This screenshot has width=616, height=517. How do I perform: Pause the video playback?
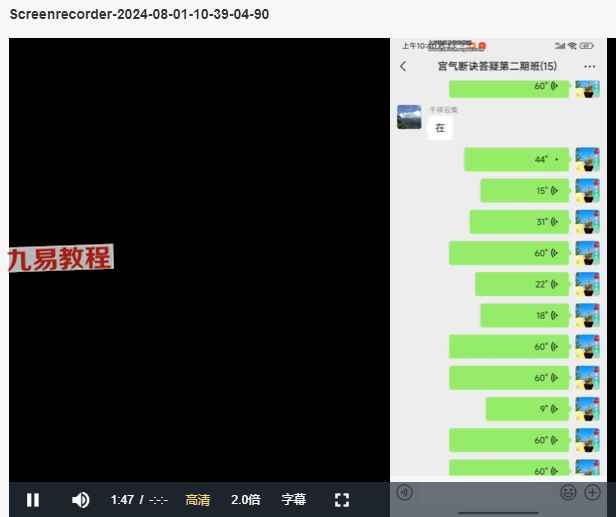click(33, 500)
